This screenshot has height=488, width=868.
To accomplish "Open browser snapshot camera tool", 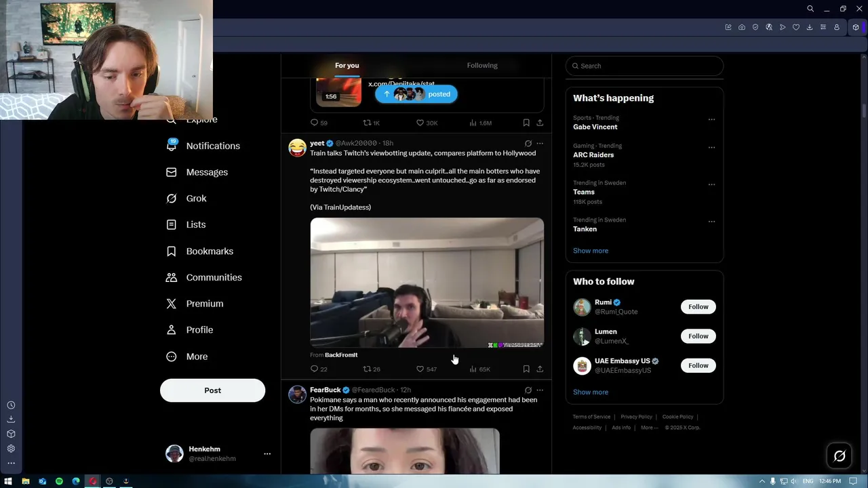I will point(742,27).
